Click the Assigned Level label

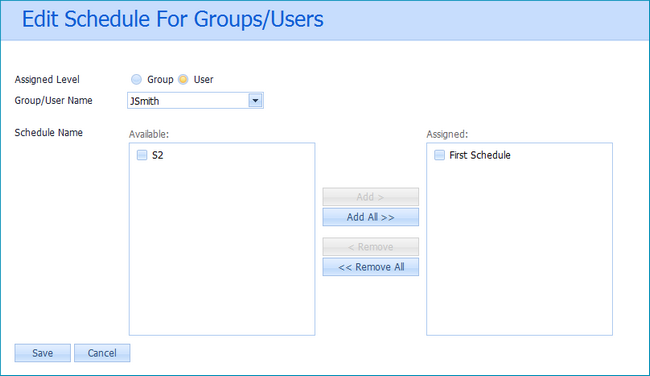(47, 80)
